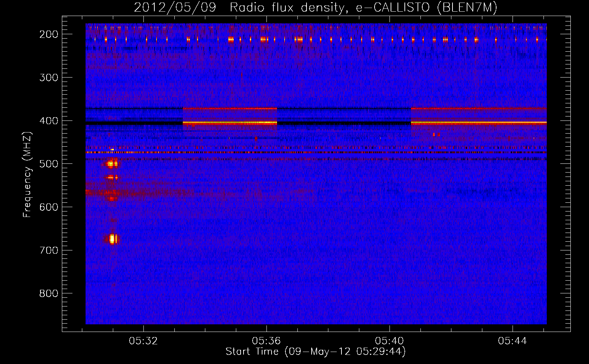Select the 200 frequency tick label
The image size is (589, 364).
49,34
